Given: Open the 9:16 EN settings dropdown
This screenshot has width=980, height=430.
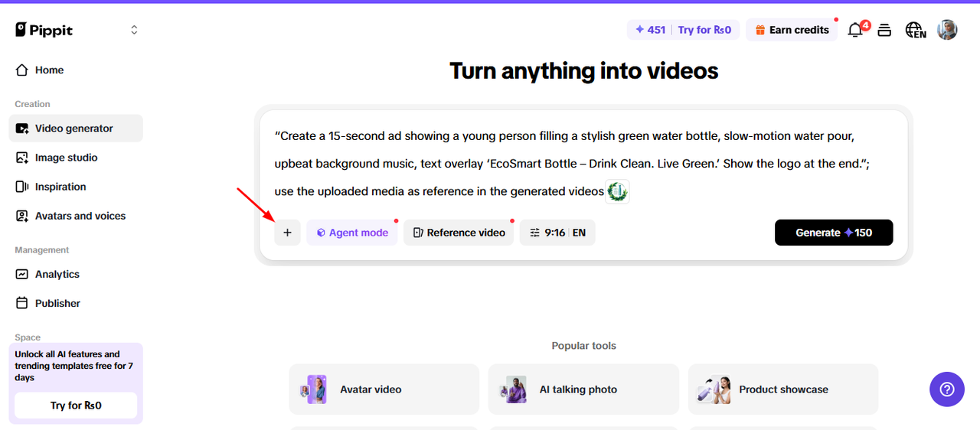Looking at the screenshot, I should tap(557, 233).
